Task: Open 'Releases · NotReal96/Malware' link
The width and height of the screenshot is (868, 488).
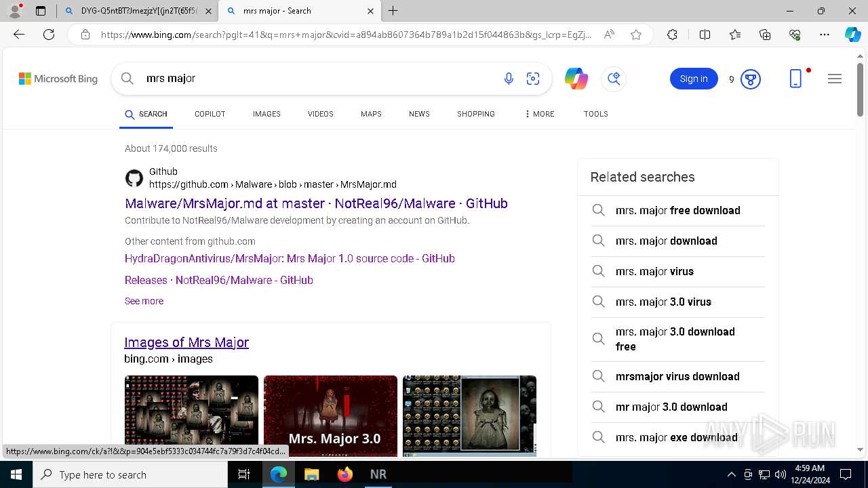Action: pos(219,280)
